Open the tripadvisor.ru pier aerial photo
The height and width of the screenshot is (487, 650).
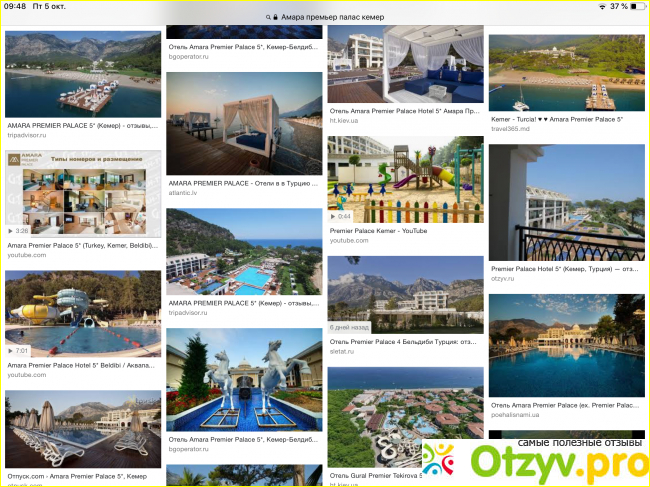click(x=83, y=74)
